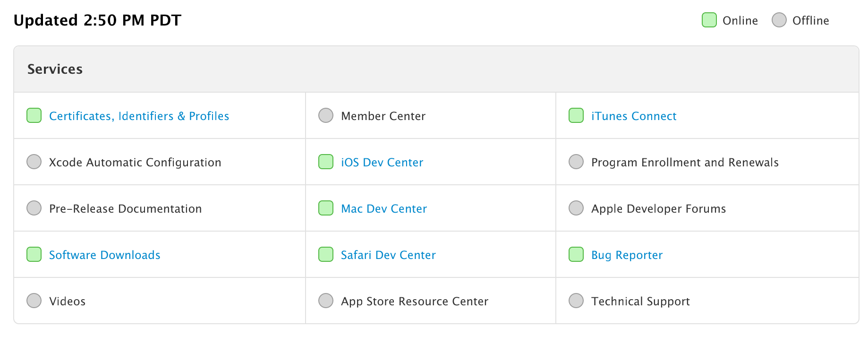Click the Services section header
The width and height of the screenshot is (868, 345).
[x=55, y=69]
